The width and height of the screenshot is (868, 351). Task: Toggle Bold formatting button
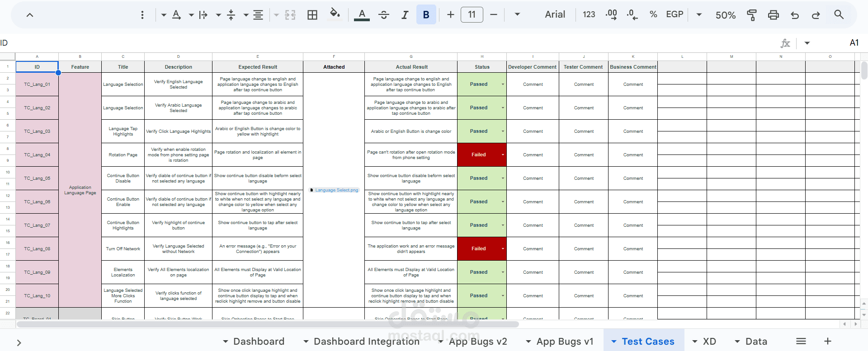(426, 14)
